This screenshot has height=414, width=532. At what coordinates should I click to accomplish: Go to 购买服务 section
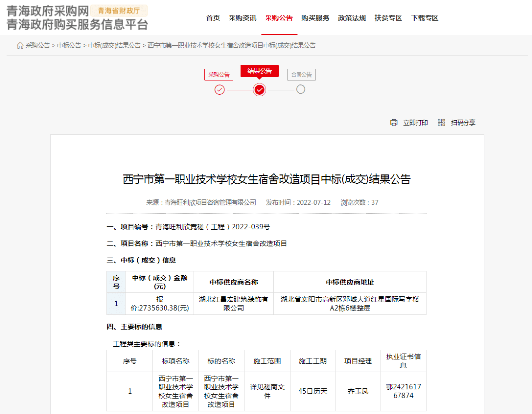[x=315, y=18]
